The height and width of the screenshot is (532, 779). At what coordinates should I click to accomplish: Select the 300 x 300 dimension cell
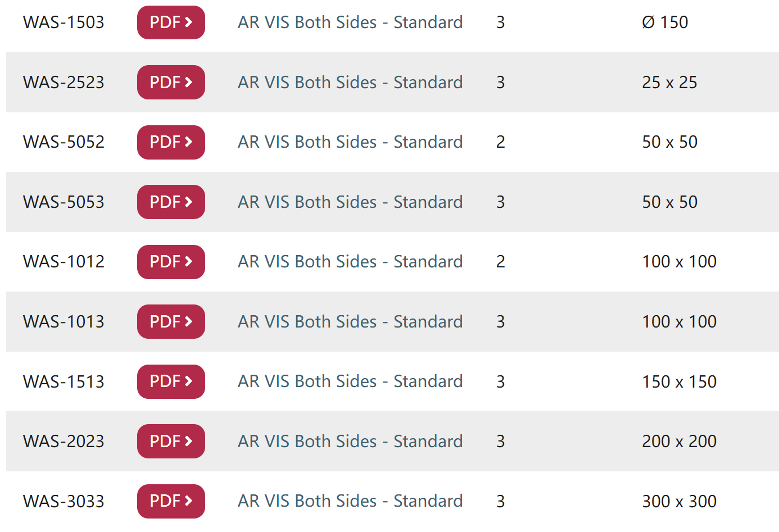(x=679, y=501)
